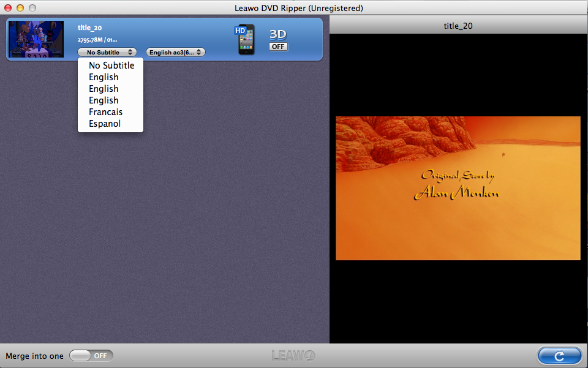The image size is (588, 368).
Task: Click the video preview frame
Action: 458,188
